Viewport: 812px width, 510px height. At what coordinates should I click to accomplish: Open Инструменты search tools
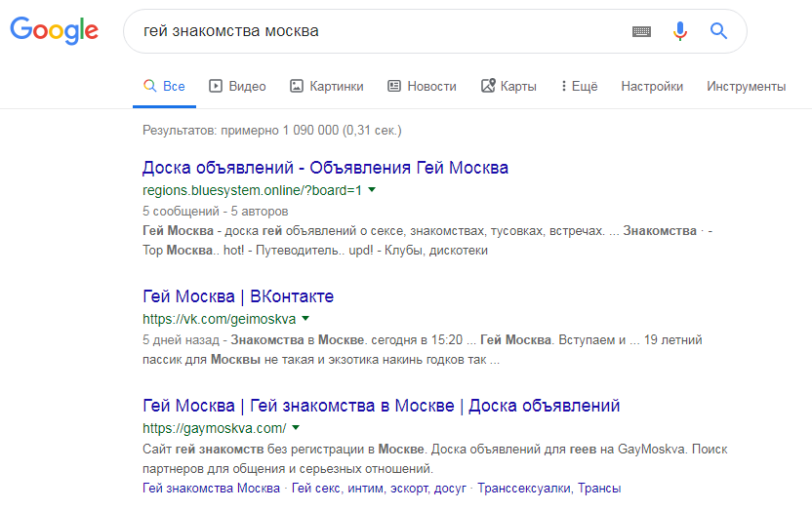pos(746,86)
